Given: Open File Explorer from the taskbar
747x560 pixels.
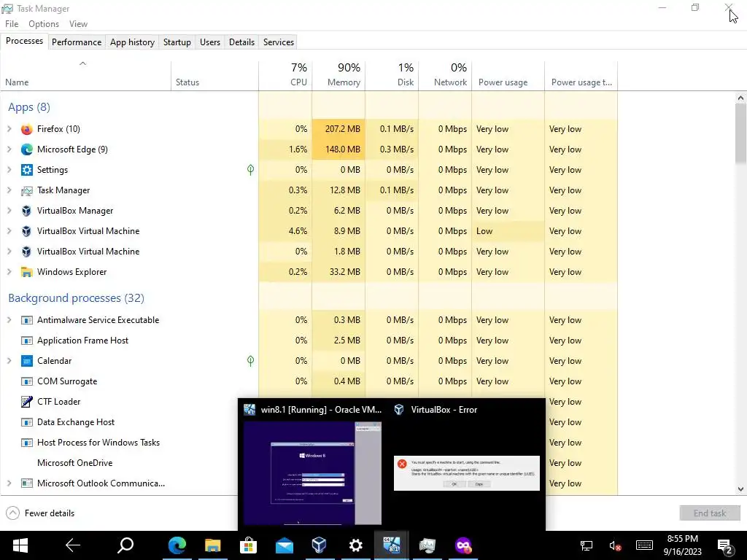Looking at the screenshot, I should (x=212, y=545).
